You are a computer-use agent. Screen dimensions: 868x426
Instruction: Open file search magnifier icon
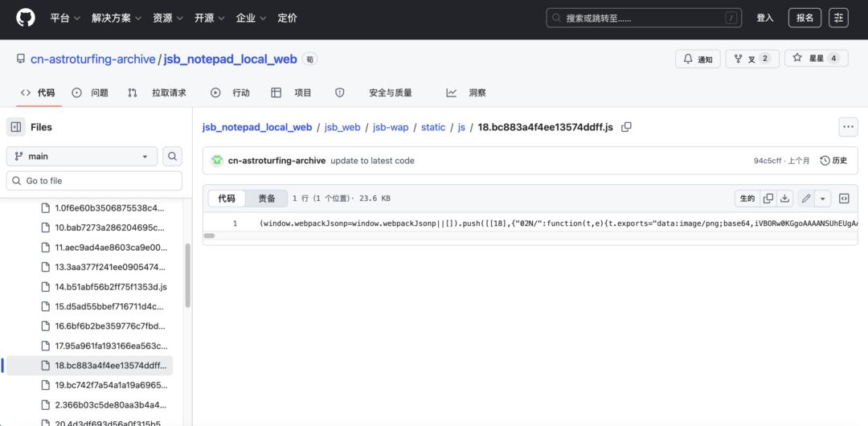[172, 156]
